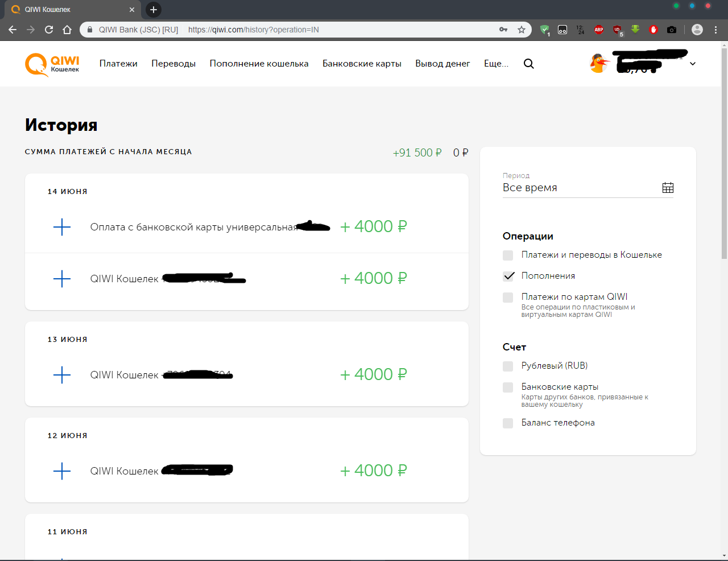This screenshot has width=728, height=561.
Task: Click the +91 500 ₽ monthly total
Action: click(417, 153)
